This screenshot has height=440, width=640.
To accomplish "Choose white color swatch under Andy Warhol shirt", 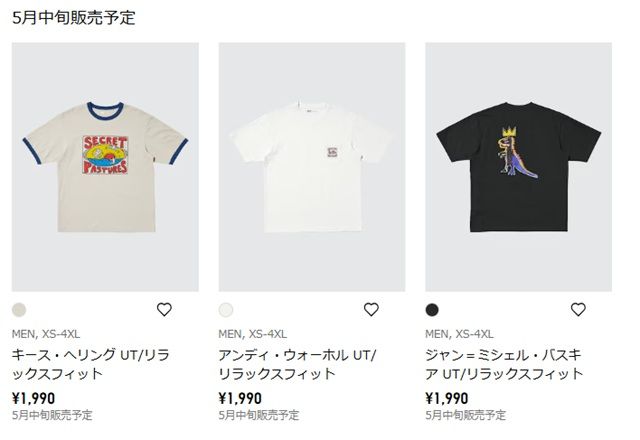I will [x=226, y=310].
